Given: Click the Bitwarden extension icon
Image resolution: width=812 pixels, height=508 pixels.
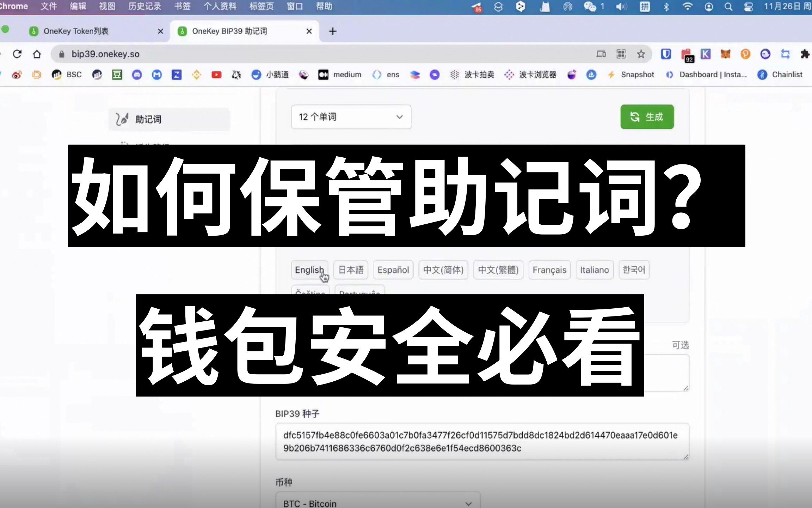Looking at the screenshot, I should [667, 54].
